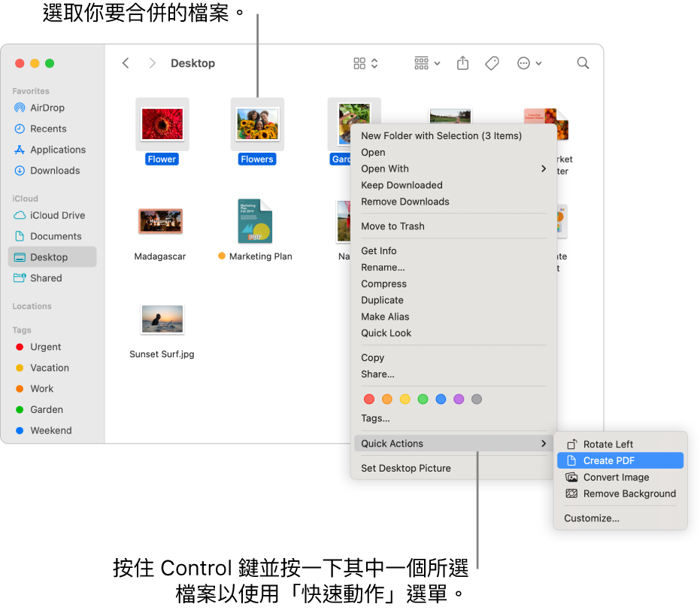Click the Marketing Plan file name
The width and height of the screenshot is (700, 610).
coord(261,256)
